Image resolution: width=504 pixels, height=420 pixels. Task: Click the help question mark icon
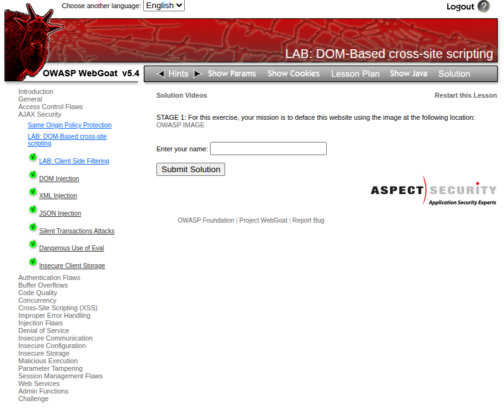pyautogui.click(x=483, y=6)
